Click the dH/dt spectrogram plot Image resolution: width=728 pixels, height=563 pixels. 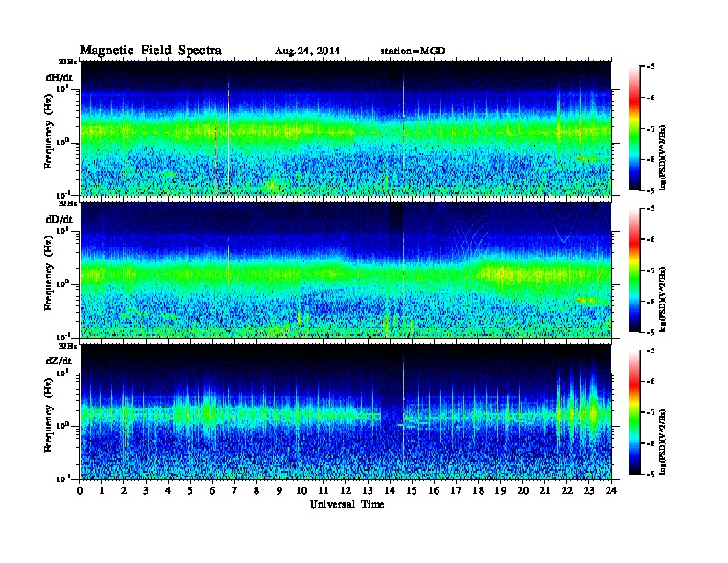point(346,128)
